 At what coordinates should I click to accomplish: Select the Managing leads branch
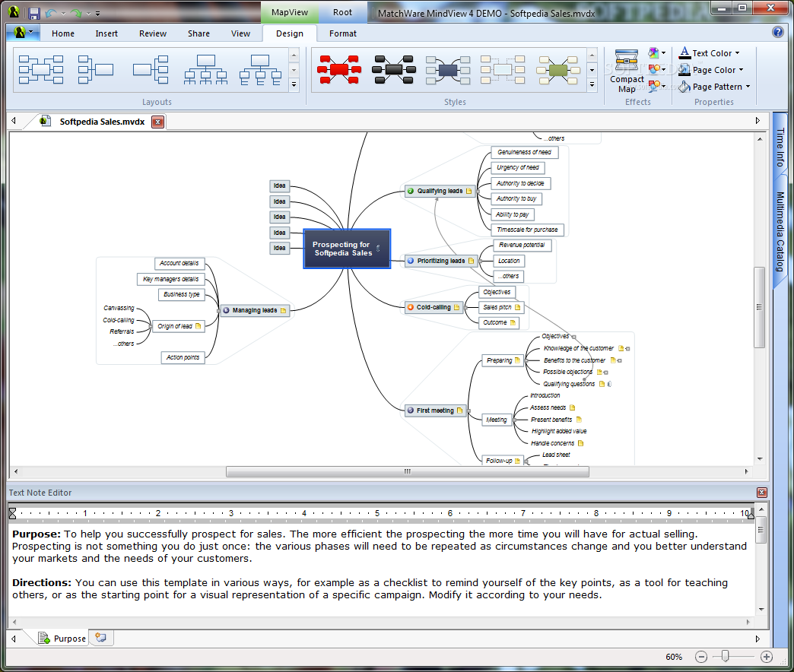(x=255, y=310)
